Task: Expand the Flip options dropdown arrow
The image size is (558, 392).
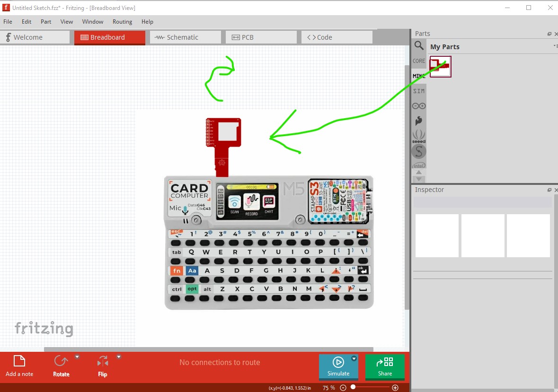Action: (x=119, y=357)
